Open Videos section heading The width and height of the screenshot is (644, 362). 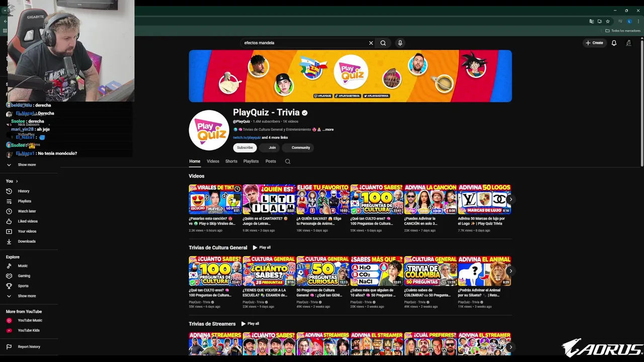[196, 176]
